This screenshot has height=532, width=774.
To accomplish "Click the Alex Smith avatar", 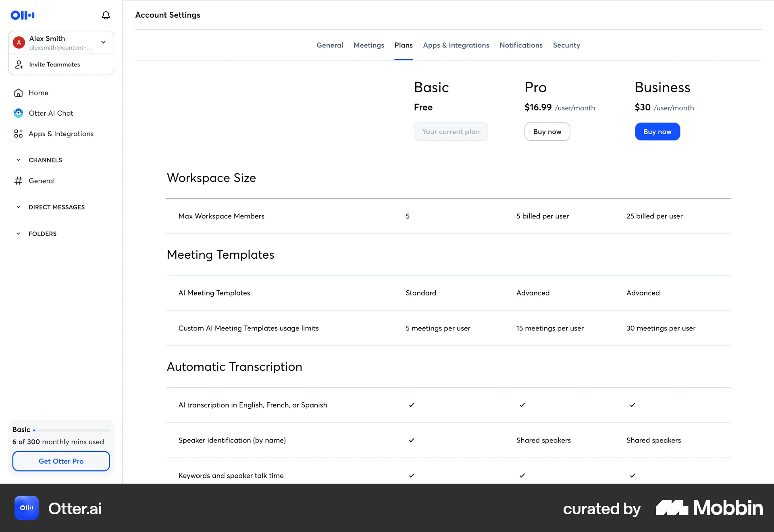I will point(19,42).
